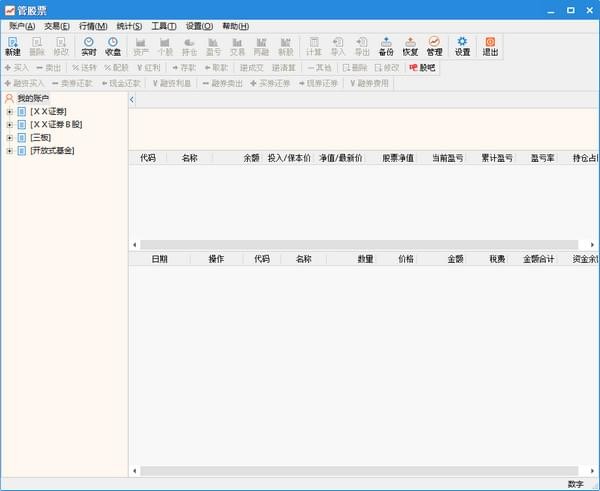600x491 pixels.
Task: Open the 管理 management icon
Action: coord(434,46)
